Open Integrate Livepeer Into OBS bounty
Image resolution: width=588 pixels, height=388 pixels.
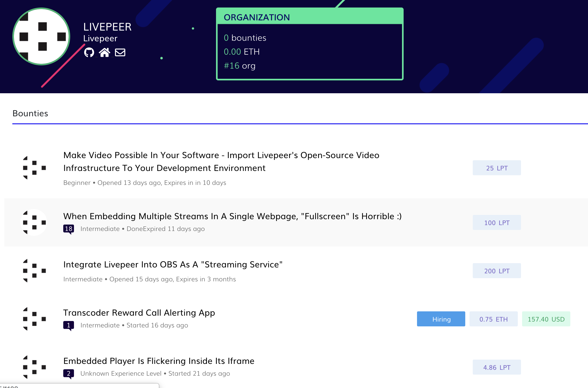pos(173,265)
